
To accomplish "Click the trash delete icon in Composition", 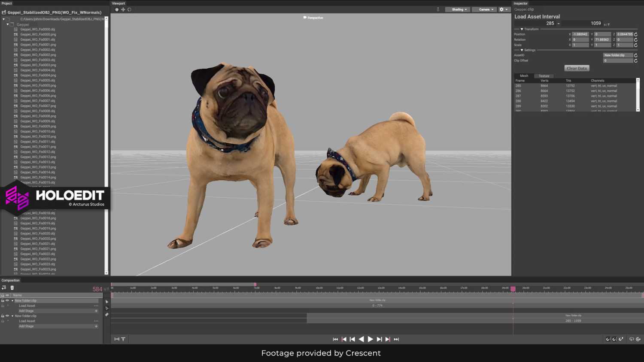I will [x=12, y=288].
